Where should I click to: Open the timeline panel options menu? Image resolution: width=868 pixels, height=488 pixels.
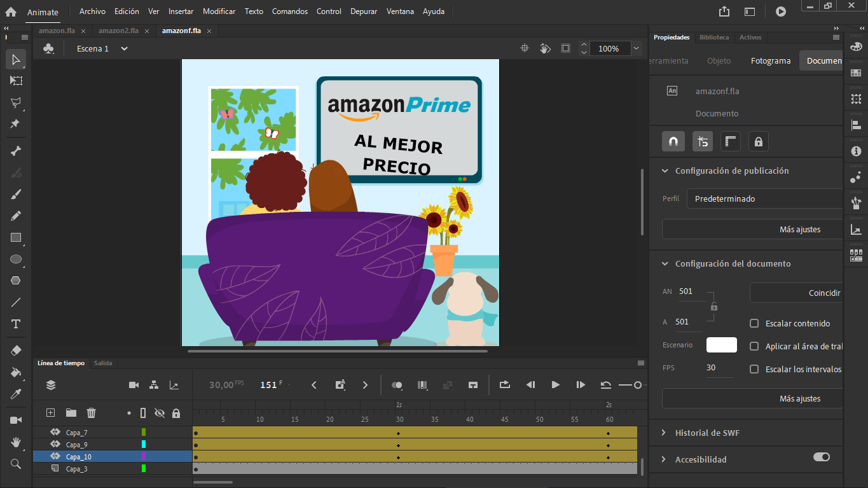(641, 363)
